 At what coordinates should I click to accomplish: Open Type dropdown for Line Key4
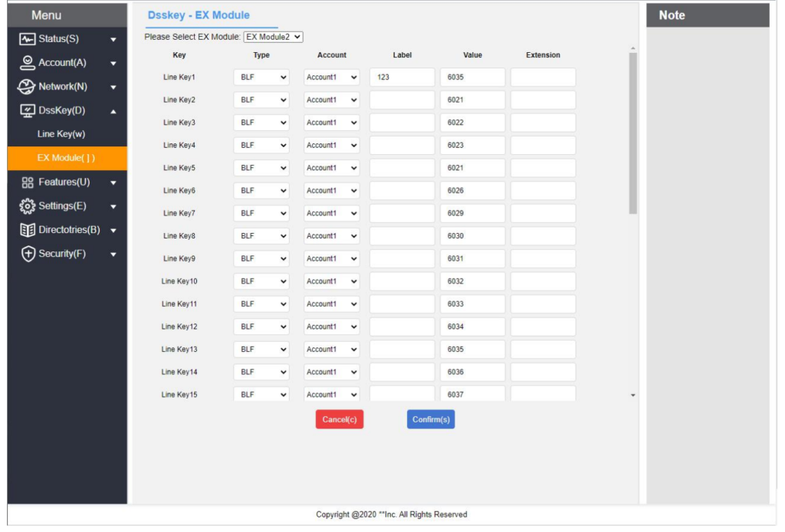[261, 145]
